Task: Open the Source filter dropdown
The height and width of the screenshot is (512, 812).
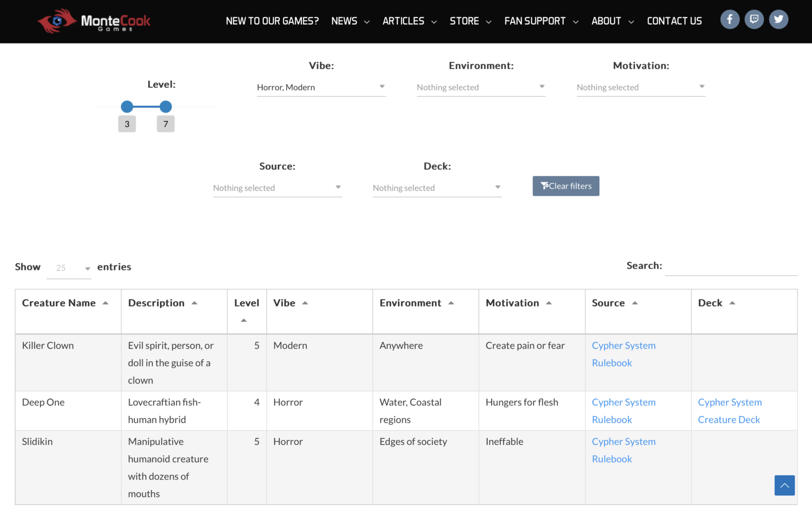Action: click(277, 188)
